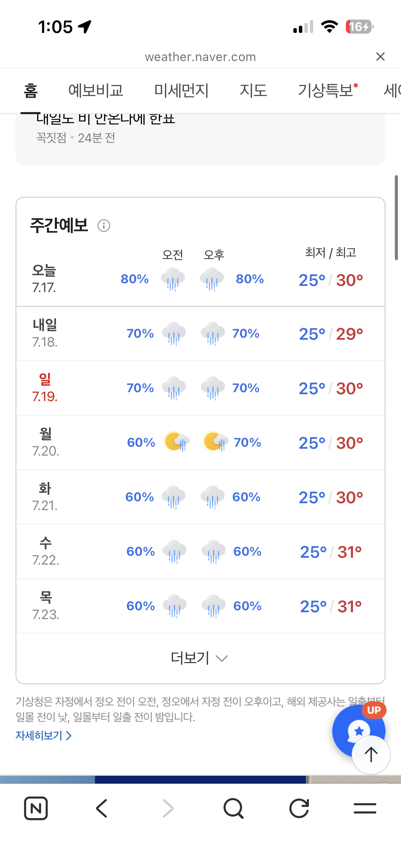The height and width of the screenshot is (868, 401).
Task: Tap the 더보기 chevron arrow
Action: tap(222, 659)
